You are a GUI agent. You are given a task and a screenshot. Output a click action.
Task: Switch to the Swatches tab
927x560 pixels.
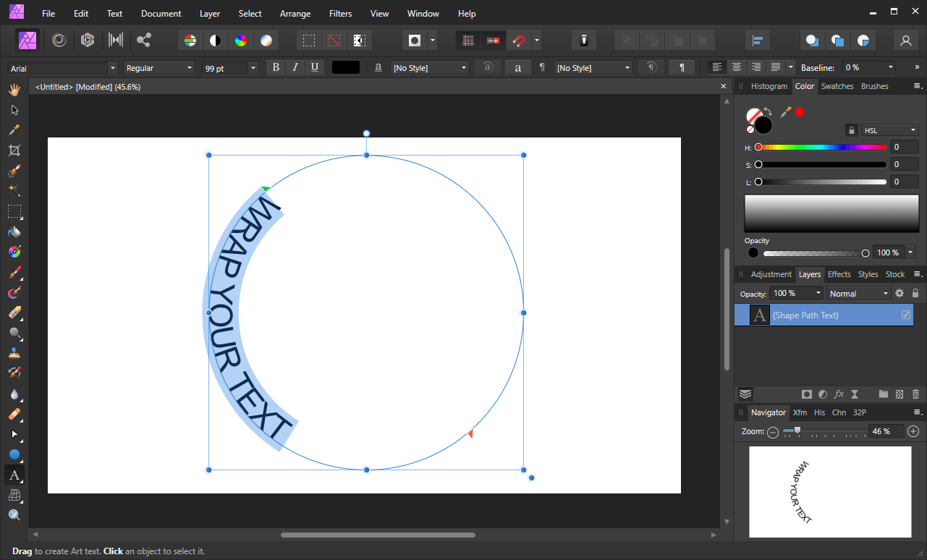pos(837,86)
